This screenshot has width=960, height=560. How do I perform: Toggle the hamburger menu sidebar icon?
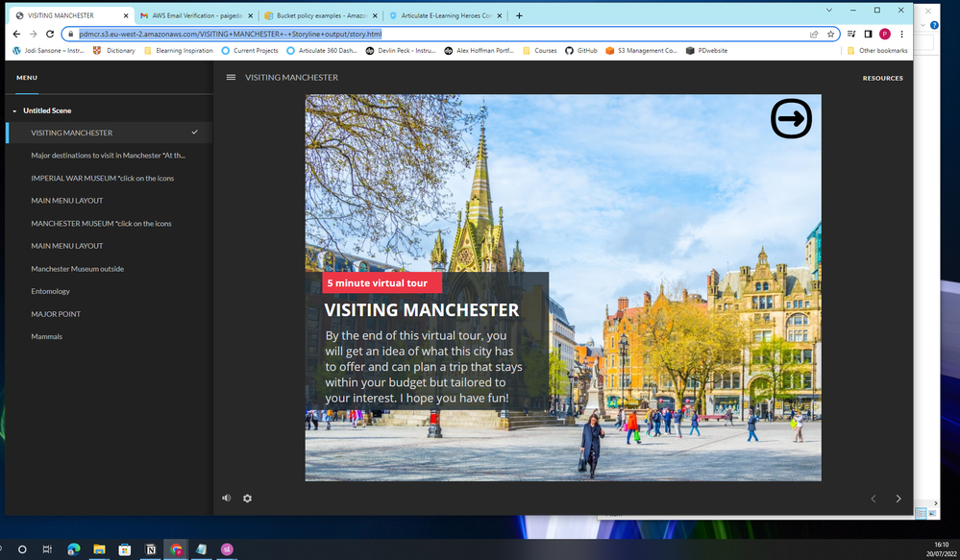click(231, 77)
